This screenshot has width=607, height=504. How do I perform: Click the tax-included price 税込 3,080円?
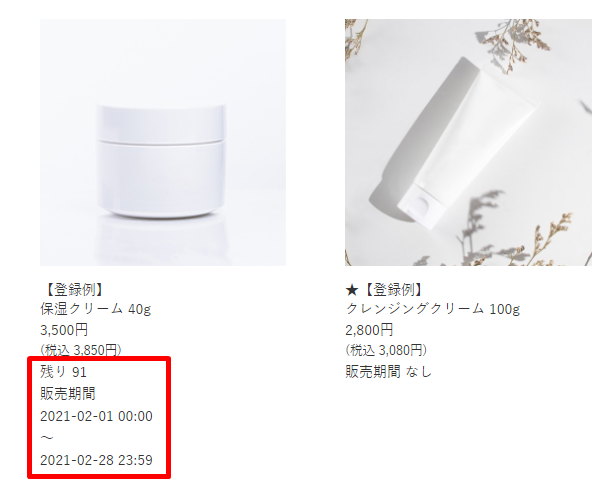point(386,350)
